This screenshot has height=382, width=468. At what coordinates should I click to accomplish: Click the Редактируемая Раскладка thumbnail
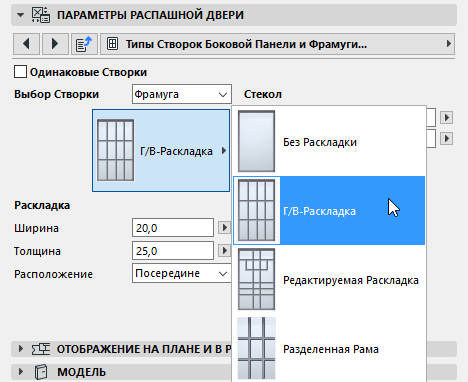click(x=256, y=279)
